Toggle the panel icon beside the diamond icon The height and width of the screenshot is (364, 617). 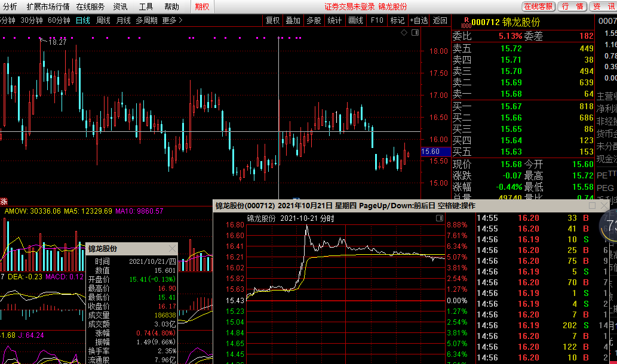415,33
